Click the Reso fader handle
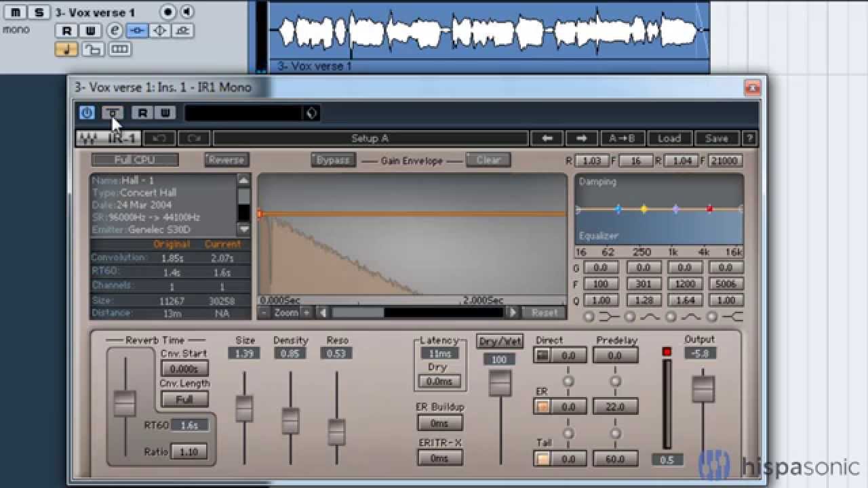The image size is (868, 488). coord(336,432)
